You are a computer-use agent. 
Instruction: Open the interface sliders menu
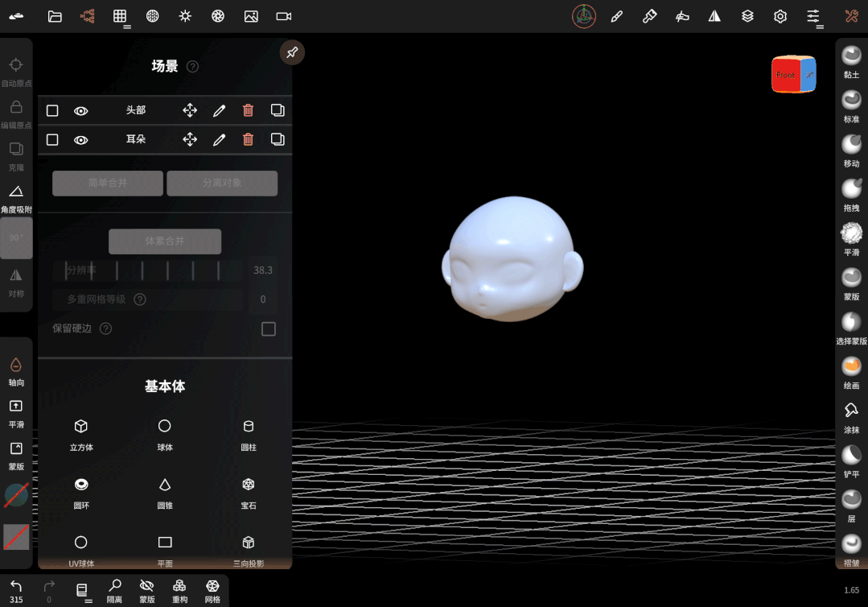[x=814, y=17]
